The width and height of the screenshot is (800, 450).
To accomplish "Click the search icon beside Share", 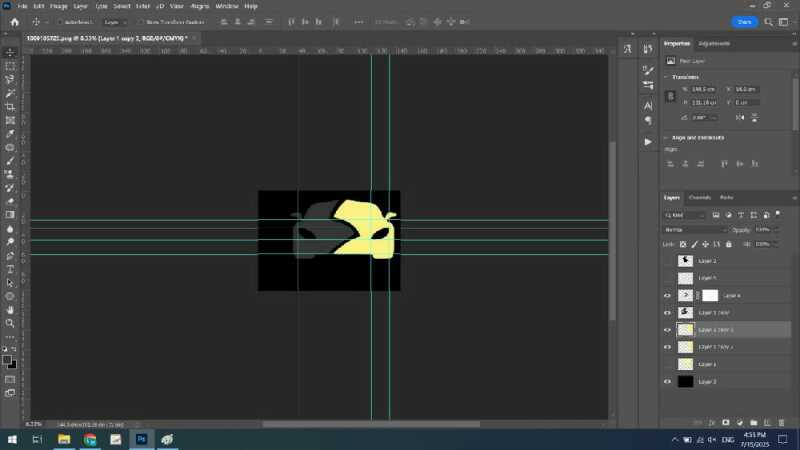I will (x=768, y=22).
